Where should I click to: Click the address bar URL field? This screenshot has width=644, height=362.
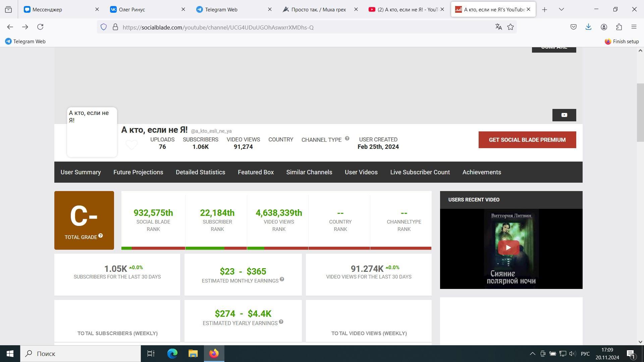pyautogui.click(x=302, y=27)
